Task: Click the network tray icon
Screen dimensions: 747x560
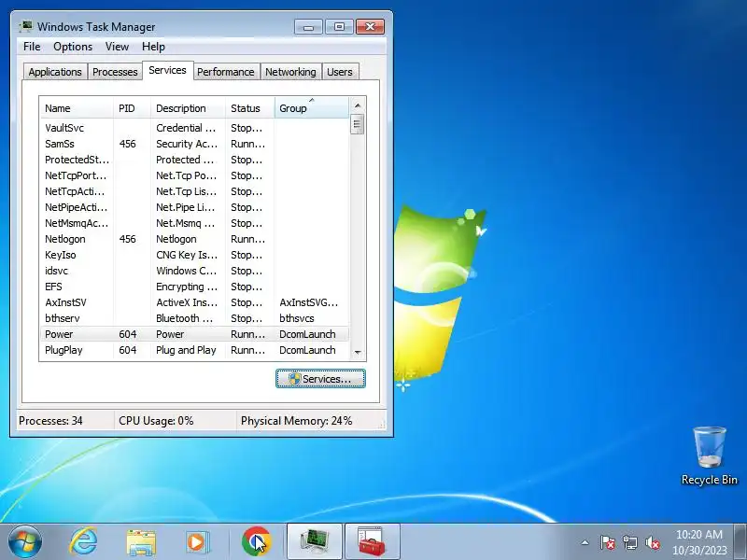Action: [x=629, y=542]
